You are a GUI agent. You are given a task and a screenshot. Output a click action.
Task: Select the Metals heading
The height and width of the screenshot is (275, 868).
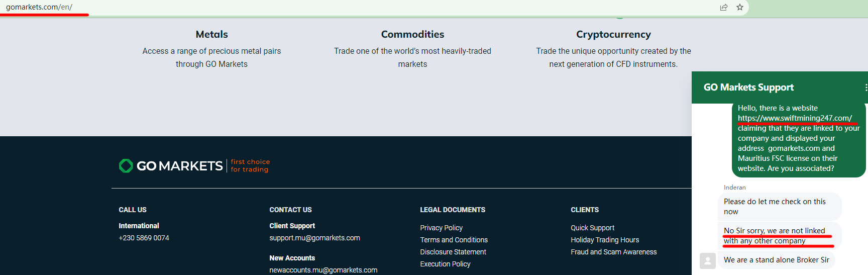211,34
